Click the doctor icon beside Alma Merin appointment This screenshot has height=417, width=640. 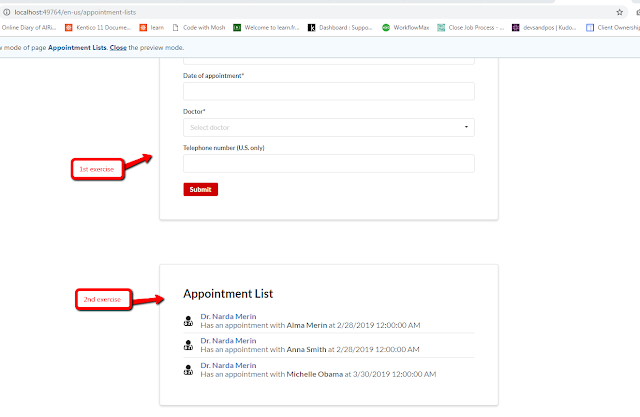tap(188, 321)
